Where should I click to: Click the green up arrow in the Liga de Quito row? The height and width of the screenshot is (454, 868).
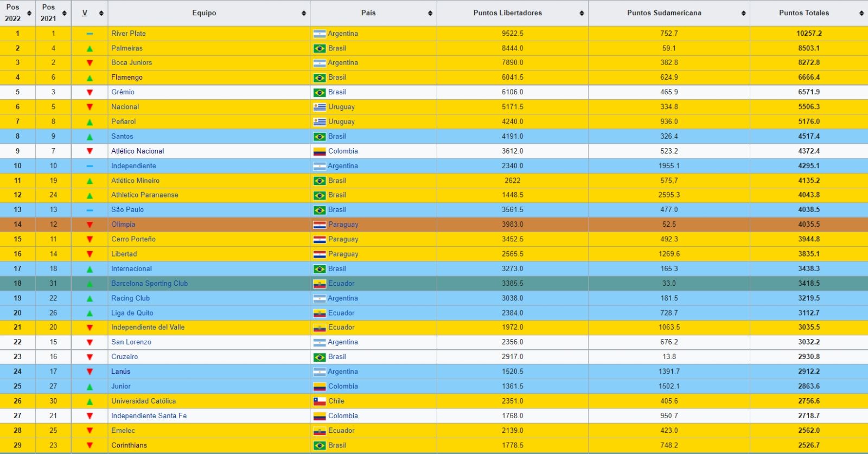[x=90, y=314]
